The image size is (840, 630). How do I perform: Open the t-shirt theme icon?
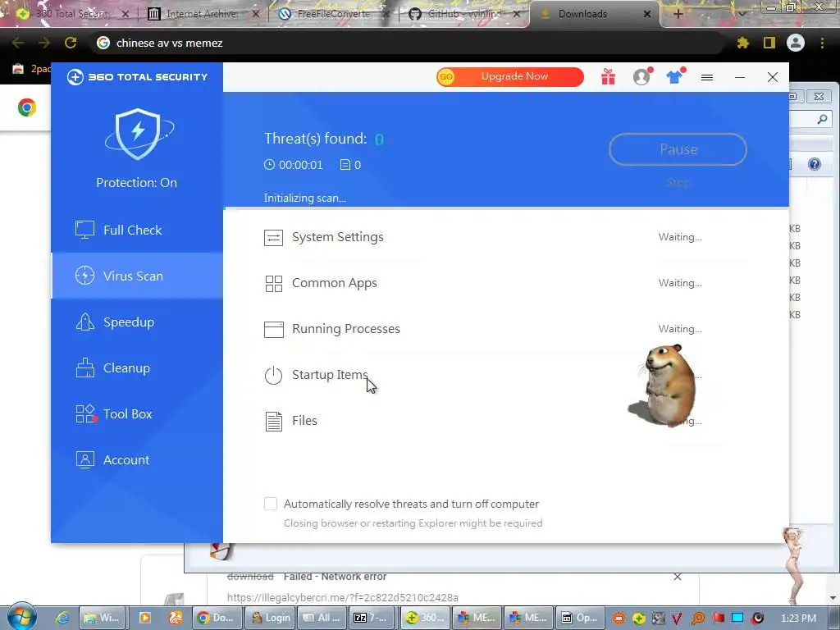click(674, 77)
